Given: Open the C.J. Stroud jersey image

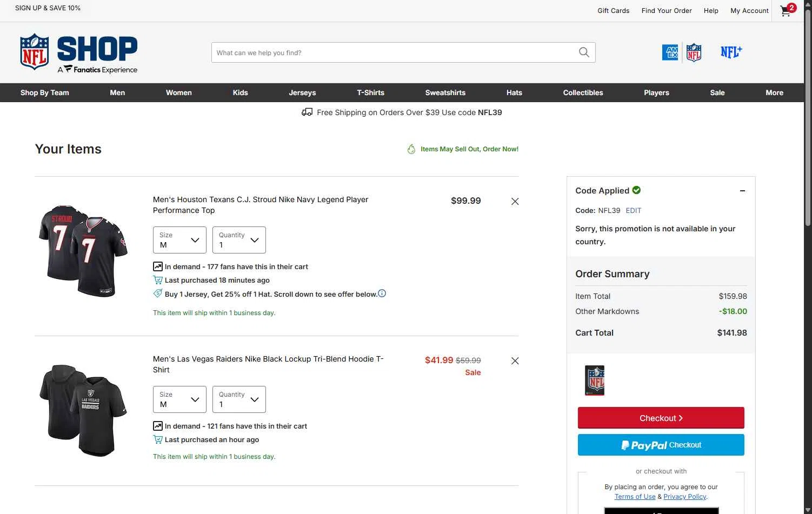Looking at the screenshot, I should tap(83, 250).
